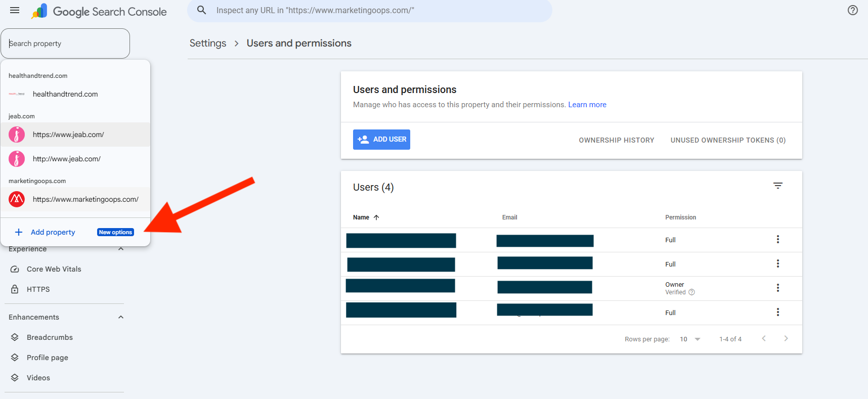Click the pink icon beside https://www.jeab.com/

click(x=17, y=135)
